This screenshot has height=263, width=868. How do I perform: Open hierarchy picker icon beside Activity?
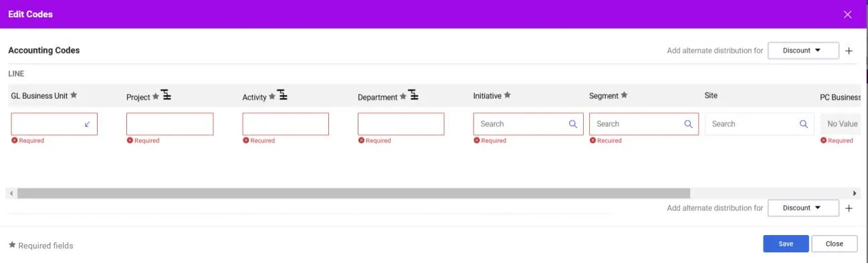(x=282, y=95)
